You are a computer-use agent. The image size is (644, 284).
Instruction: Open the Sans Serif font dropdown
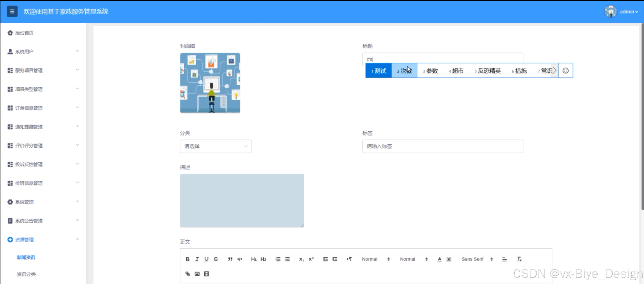coord(477,259)
